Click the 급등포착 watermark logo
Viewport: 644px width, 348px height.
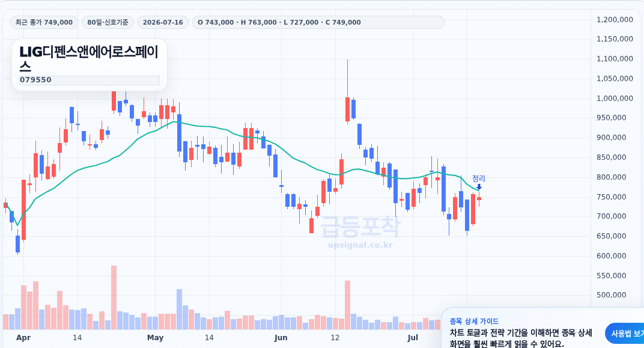tap(360, 227)
